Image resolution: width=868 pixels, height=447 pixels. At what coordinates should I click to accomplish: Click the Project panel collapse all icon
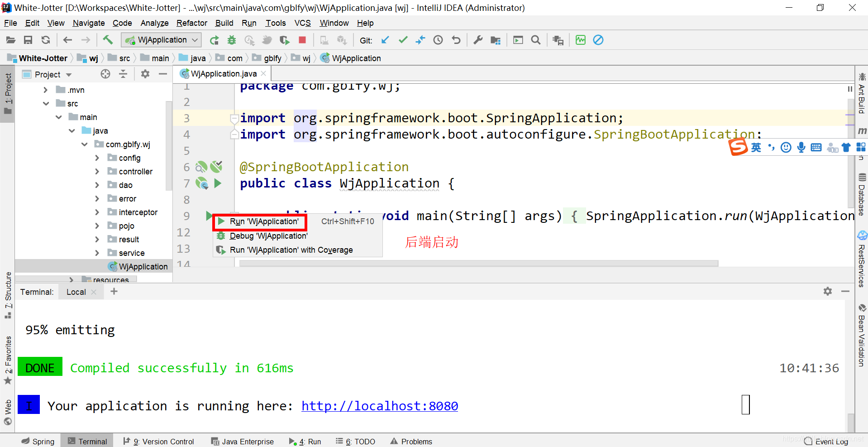point(123,74)
